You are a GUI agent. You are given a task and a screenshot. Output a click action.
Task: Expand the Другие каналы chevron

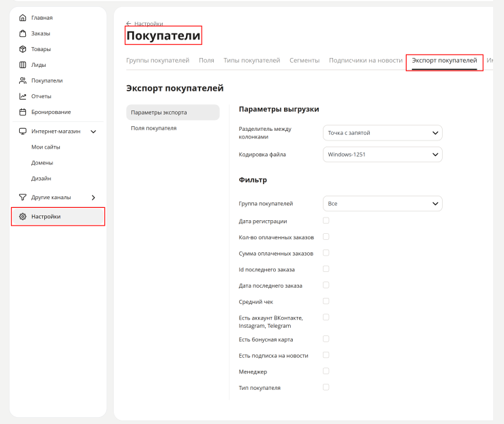[93, 198]
